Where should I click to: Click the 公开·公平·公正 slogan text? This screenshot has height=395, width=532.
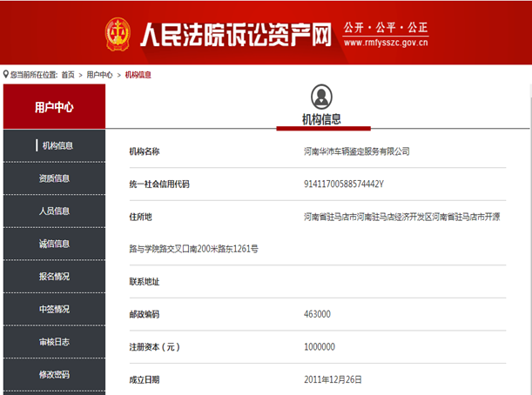(386, 28)
